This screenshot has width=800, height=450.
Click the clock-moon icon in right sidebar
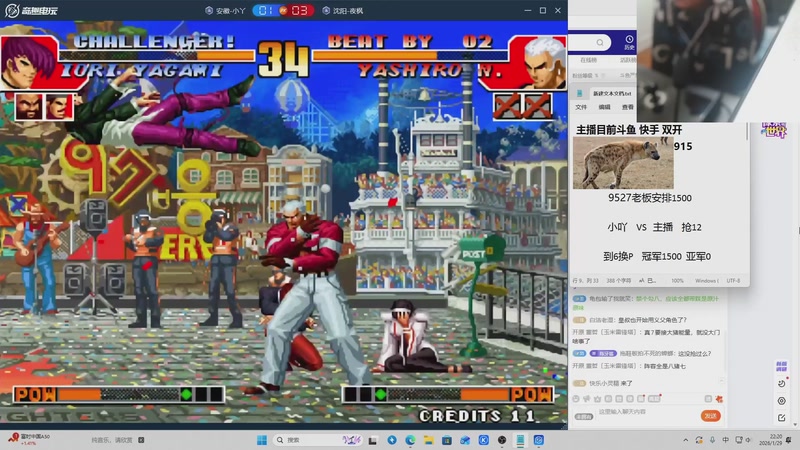782,383
